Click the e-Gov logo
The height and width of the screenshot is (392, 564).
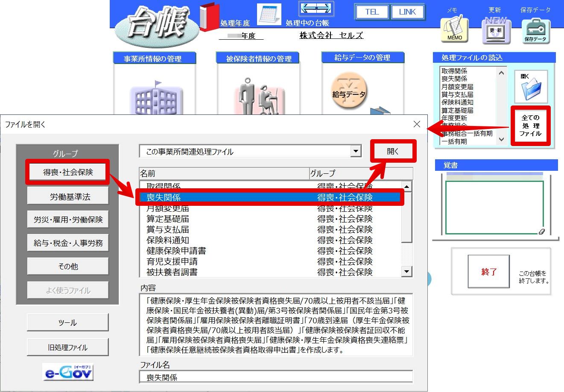pyautogui.click(x=68, y=372)
